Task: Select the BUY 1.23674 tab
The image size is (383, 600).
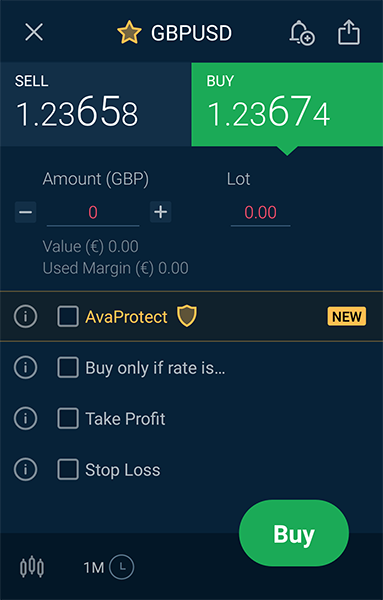Action: [x=287, y=104]
